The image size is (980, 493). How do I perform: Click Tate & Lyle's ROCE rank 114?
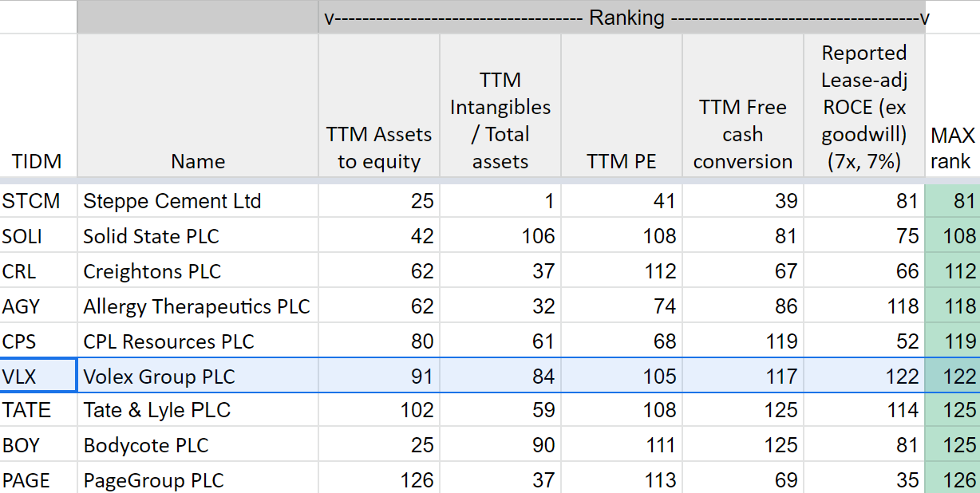point(864,411)
